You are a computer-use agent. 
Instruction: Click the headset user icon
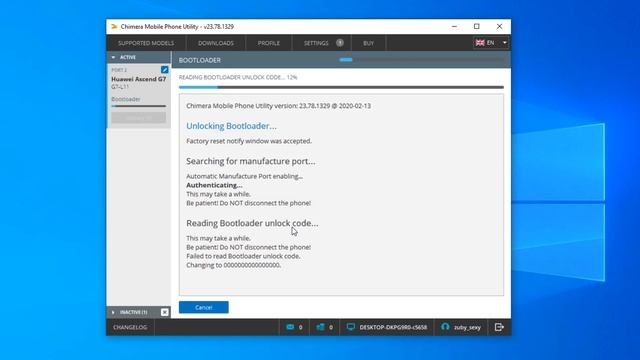point(445,327)
